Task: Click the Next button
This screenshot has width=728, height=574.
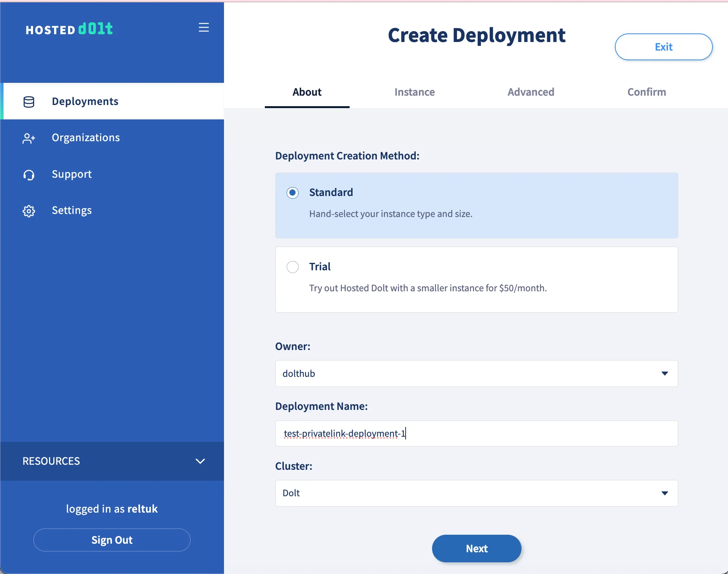Action: [476, 548]
